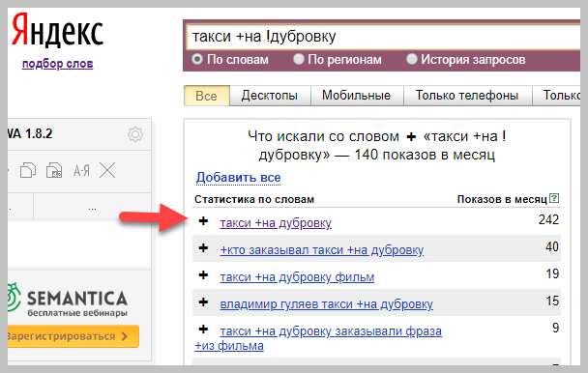This screenshot has width=588, height=373.
Task: Focus the search query input field
Action: point(383,37)
